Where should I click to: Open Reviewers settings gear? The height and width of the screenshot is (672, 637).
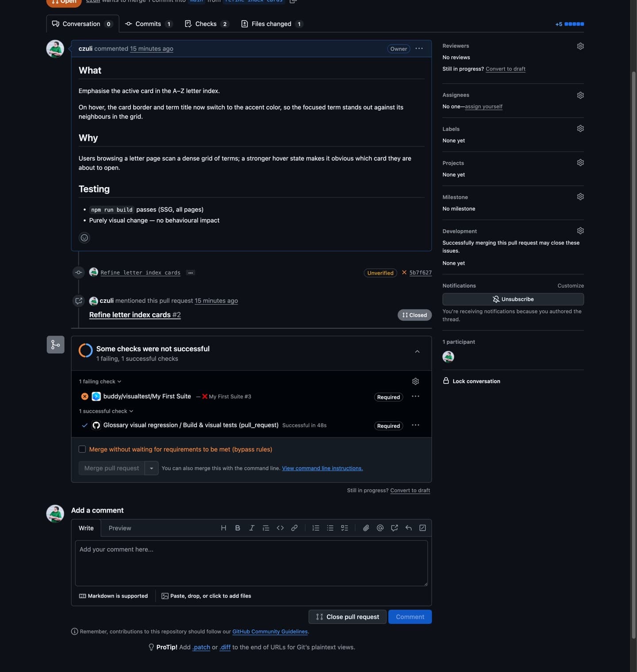580,46
